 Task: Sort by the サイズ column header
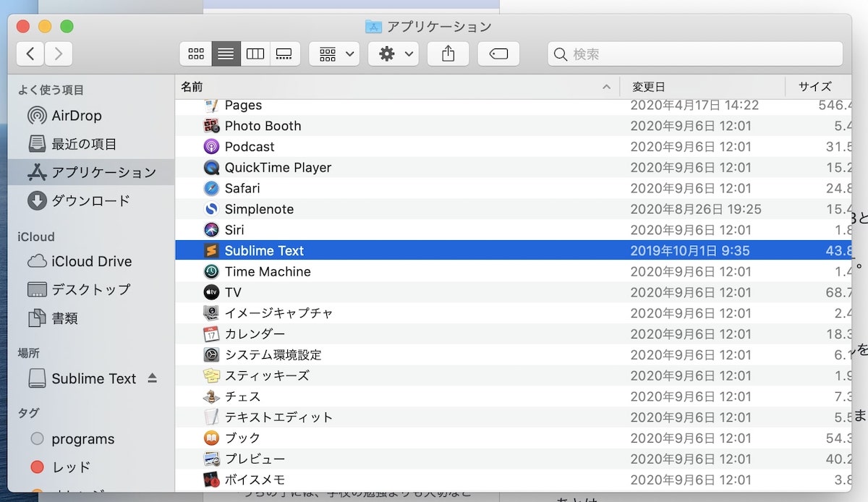tap(814, 87)
